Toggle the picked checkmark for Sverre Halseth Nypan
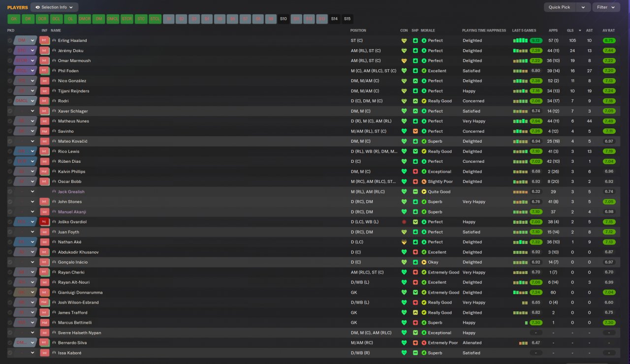Image resolution: width=630 pixels, height=364 pixels. (10, 333)
